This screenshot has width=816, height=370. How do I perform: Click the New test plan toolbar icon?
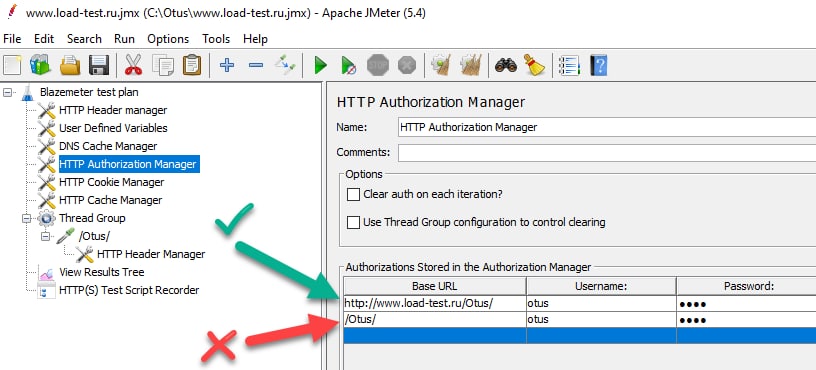coord(12,66)
